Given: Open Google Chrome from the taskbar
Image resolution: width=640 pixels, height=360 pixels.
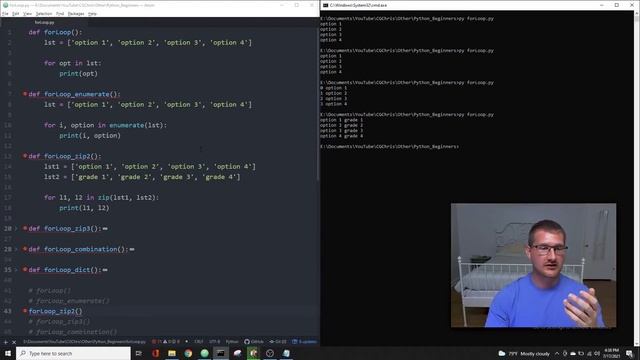Looking at the screenshot, I should point(188,353).
